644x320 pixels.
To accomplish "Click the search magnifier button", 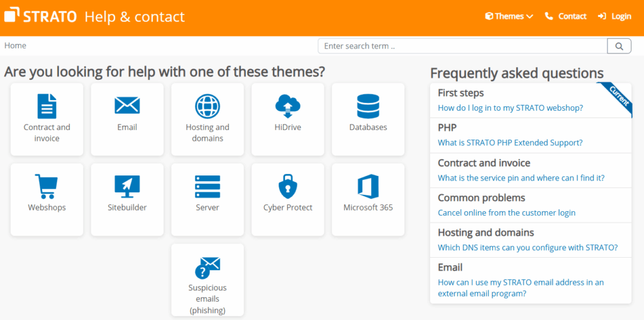I will (x=619, y=46).
